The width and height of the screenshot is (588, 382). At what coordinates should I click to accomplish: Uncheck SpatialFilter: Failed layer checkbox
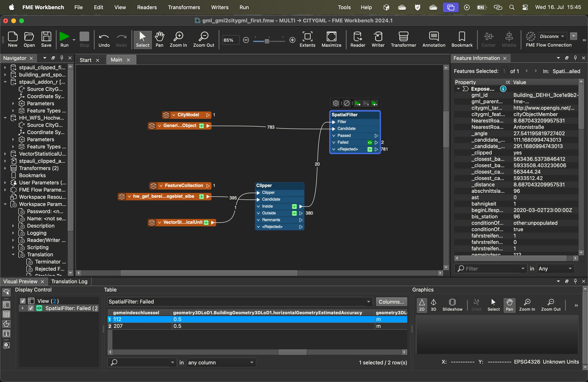pyautogui.click(x=31, y=308)
